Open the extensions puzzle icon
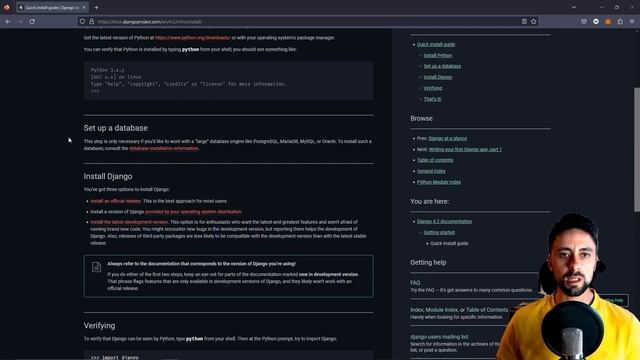This screenshot has height=360, width=640. (620, 22)
